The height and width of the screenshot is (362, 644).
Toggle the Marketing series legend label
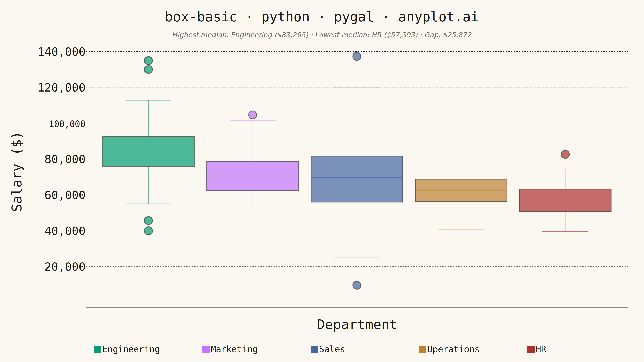234,349
